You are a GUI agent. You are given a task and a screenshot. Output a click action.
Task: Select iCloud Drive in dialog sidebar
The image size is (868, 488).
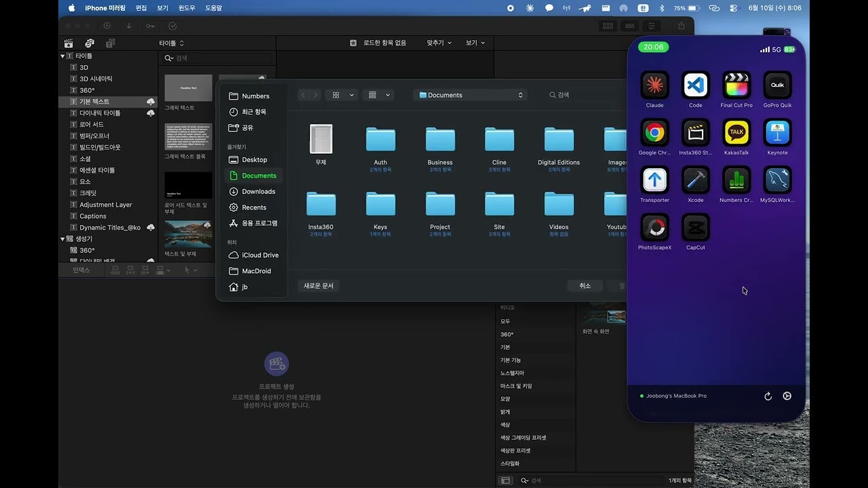tap(255, 256)
